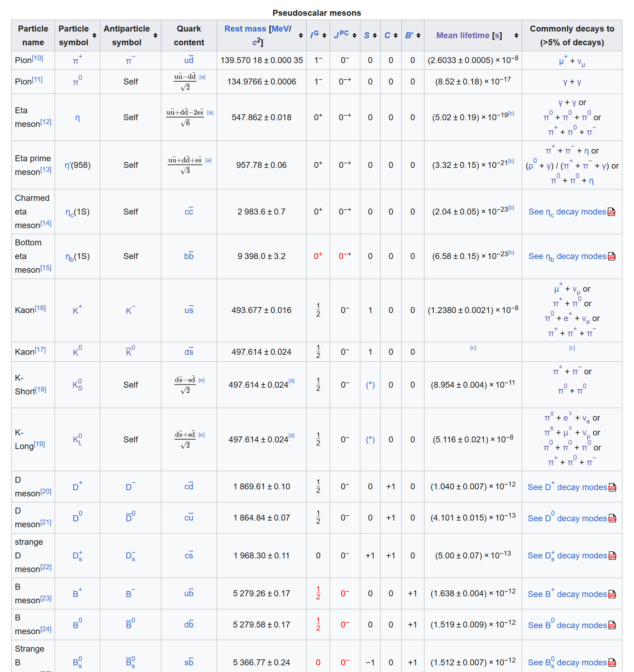Open the Rest mass header link

point(245,29)
